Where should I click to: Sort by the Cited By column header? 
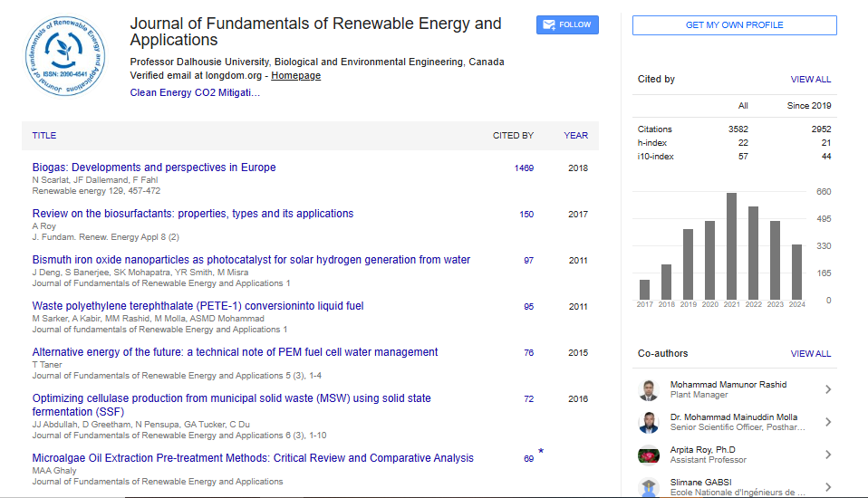(513, 136)
